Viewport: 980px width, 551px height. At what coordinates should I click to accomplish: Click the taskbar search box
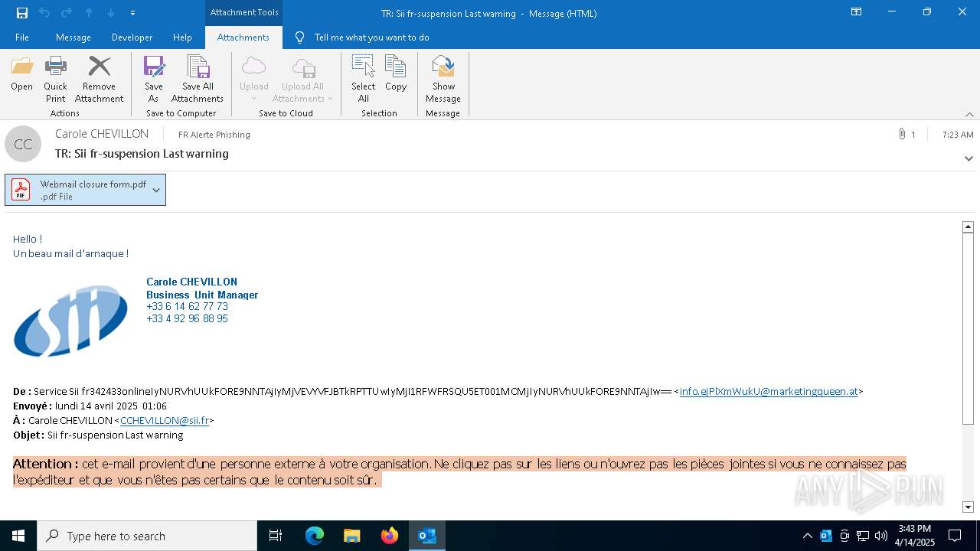[147, 536]
